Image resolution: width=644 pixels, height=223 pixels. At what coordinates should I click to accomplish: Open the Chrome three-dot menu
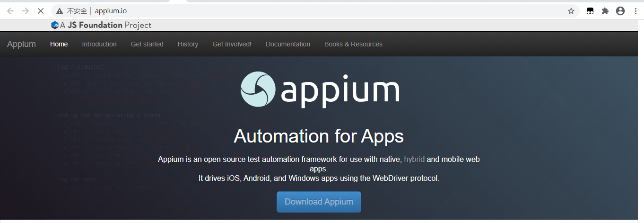coord(635,11)
